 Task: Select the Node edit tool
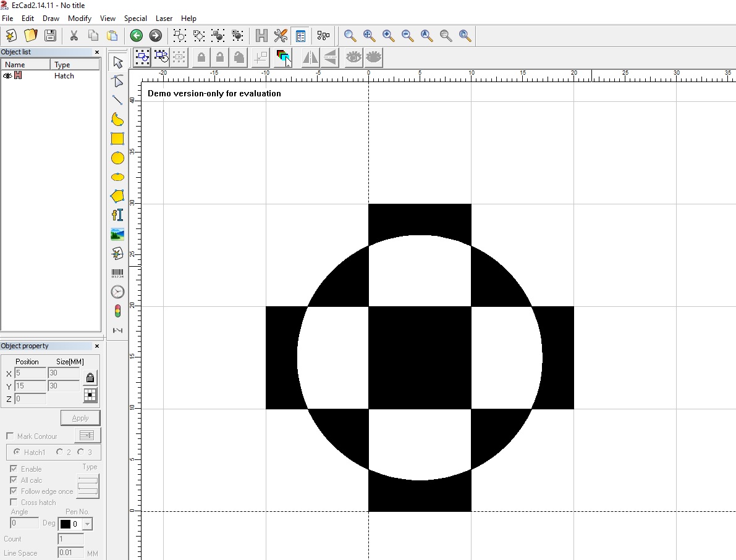(117, 81)
